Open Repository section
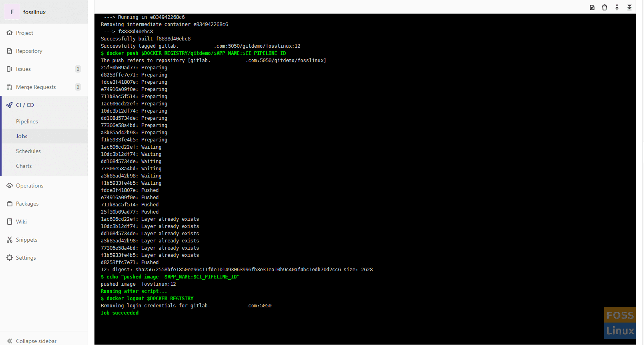Viewport: 644px width, 345px height. (29, 51)
